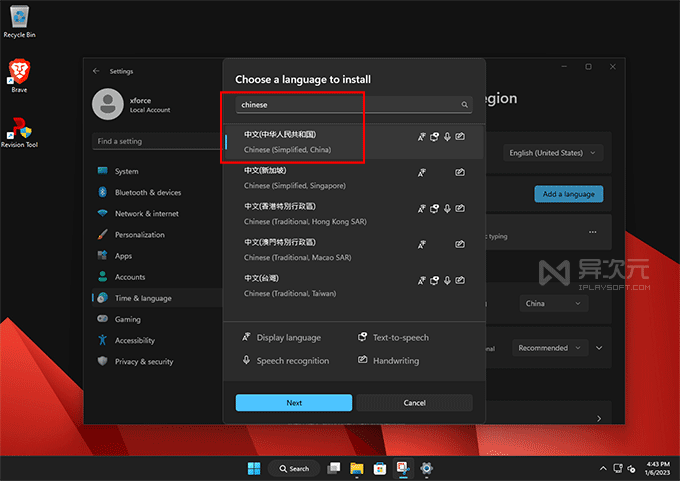Click the Settings gear in taskbar
Image resolution: width=680 pixels, height=481 pixels.
(x=426, y=467)
